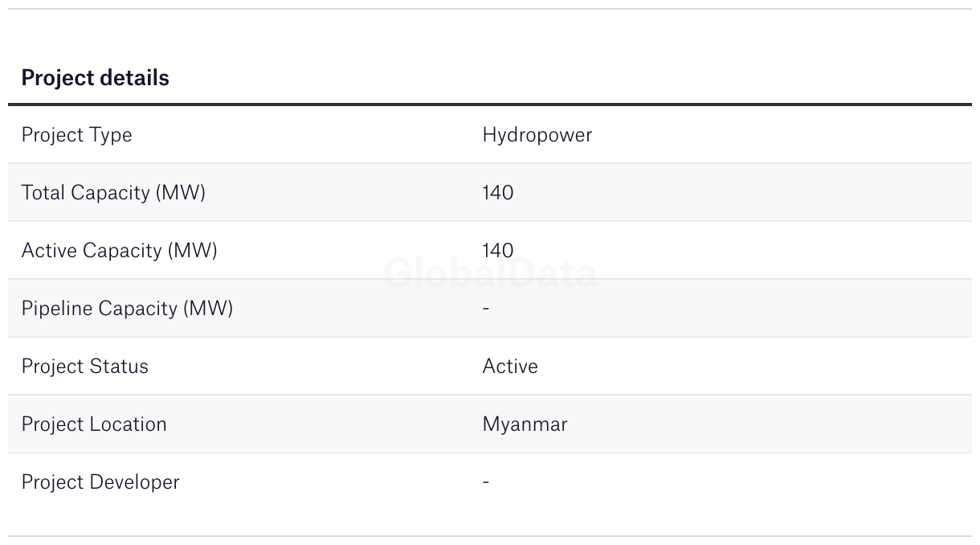Click the GlobalData watermark
The image size is (980, 545).
(490, 274)
